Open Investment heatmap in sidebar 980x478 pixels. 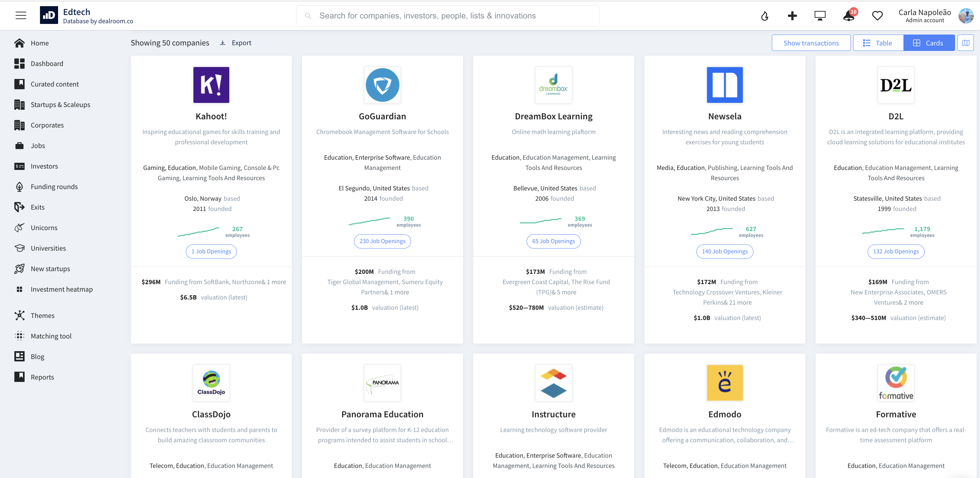click(61, 289)
